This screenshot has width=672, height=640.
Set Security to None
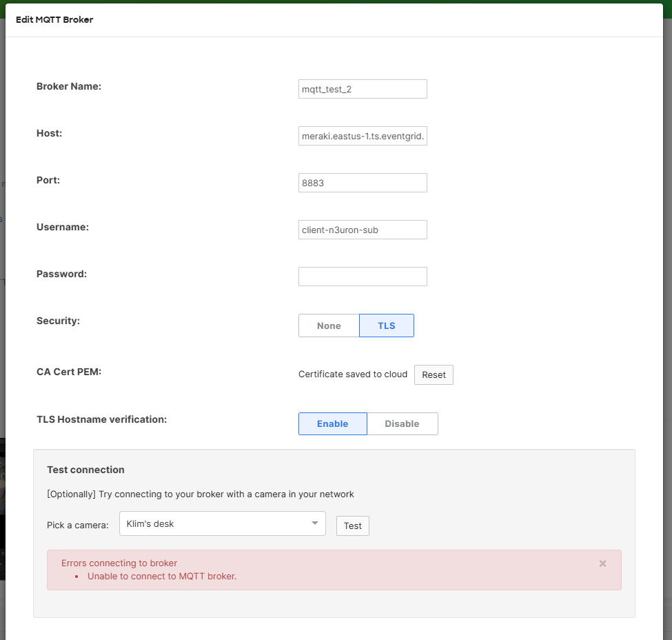pyautogui.click(x=329, y=326)
